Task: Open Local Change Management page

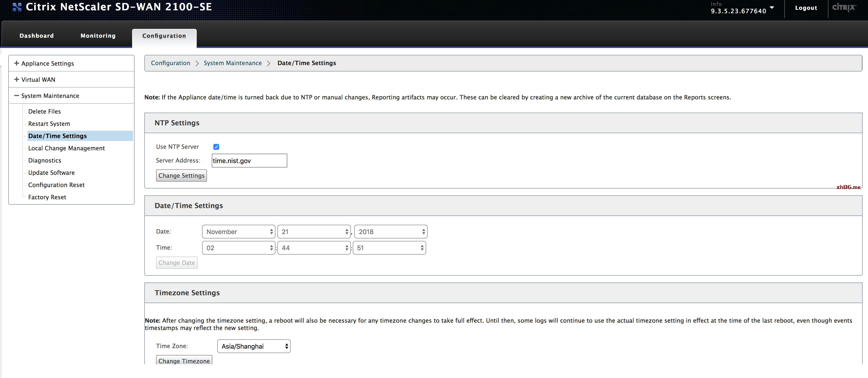Action: (x=66, y=148)
